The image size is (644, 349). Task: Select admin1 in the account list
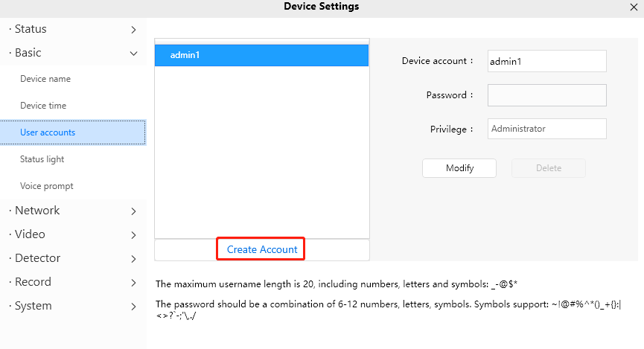pyautogui.click(x=261, y=56)
